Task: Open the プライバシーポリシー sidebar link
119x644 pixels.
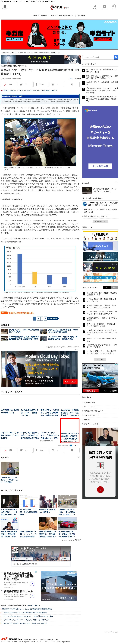Action: pos(92,424)
